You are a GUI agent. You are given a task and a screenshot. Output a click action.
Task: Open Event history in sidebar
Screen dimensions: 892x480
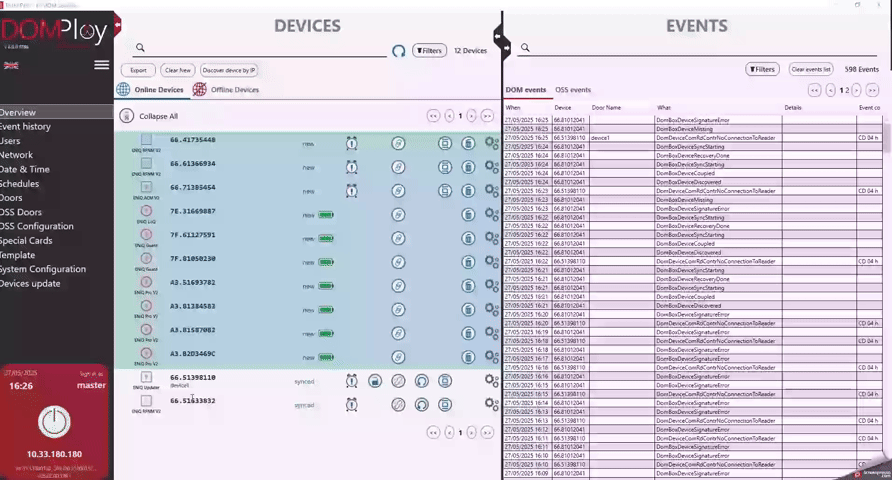pyautogui.click(x=25, y=126)
